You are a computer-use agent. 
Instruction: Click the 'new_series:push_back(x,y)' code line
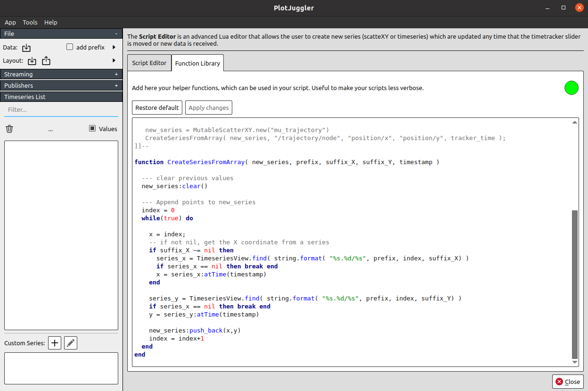pyautogui.click(x=195, y=330)
